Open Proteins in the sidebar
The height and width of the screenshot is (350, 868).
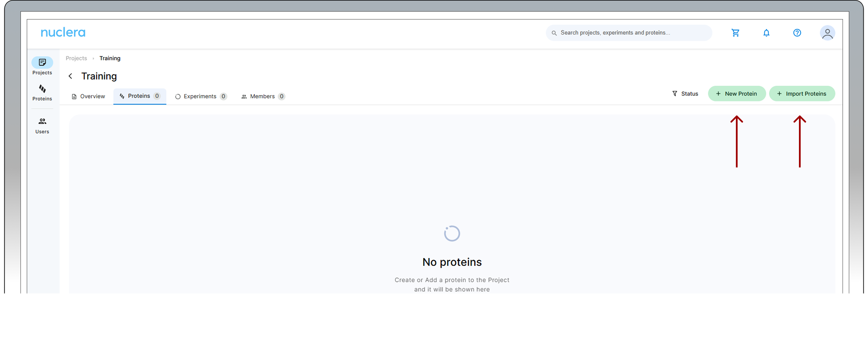point(42,93)
